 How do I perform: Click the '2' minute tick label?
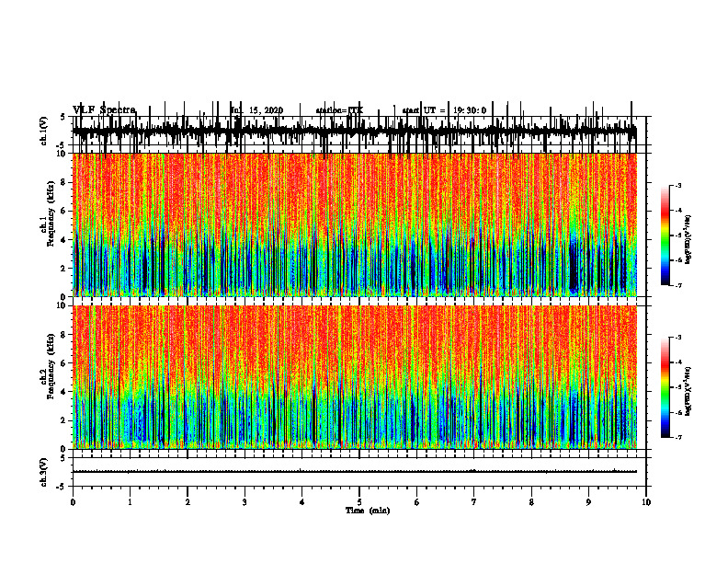(188, 502)
